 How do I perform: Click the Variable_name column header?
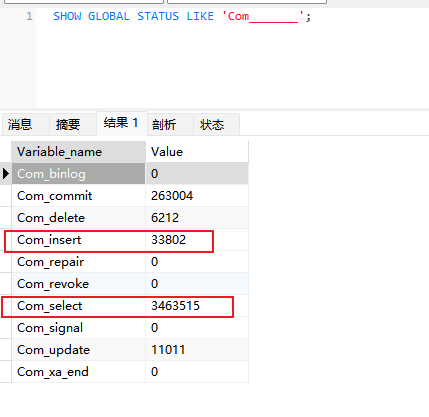tap(78, 152)
